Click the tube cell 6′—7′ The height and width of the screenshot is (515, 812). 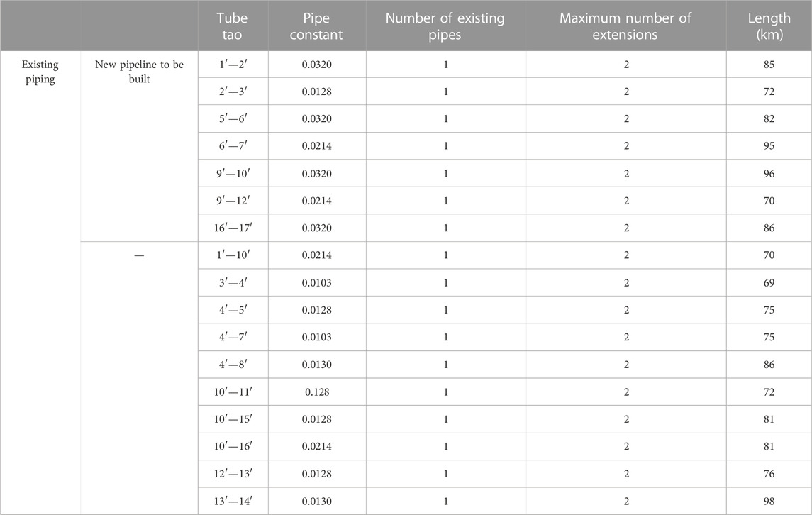tap(233, 145)
